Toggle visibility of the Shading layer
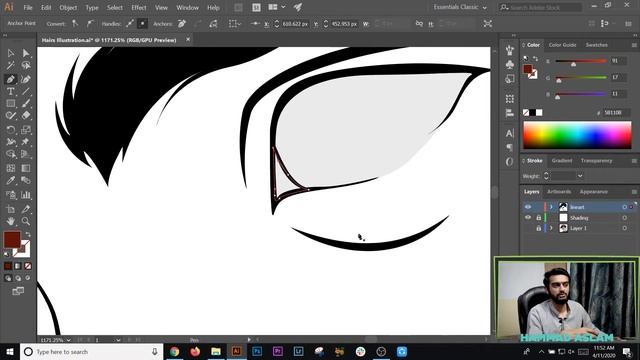Viewport: 640px width, 360px height. [x=528, y=218]
